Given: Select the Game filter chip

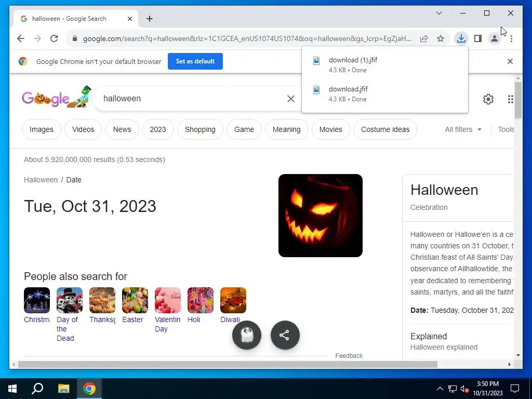Looking at the screenshot, I should (244, 129).
